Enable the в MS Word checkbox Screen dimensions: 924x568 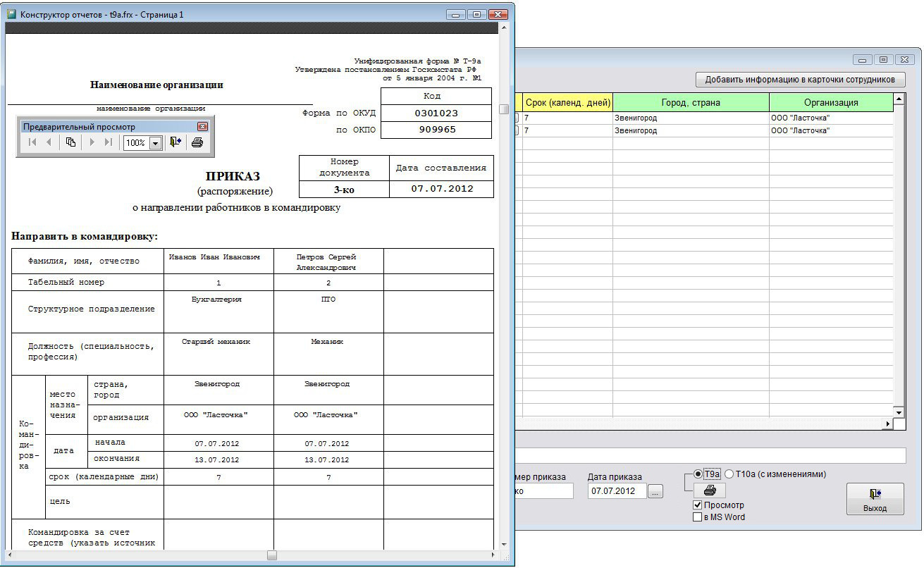point(698,517)
